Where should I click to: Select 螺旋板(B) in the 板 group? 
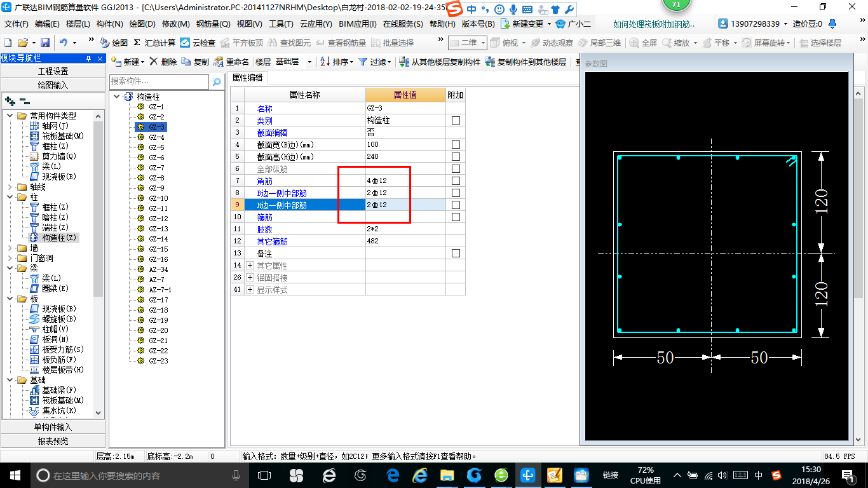pyautogui.click(x=53, y=319)
